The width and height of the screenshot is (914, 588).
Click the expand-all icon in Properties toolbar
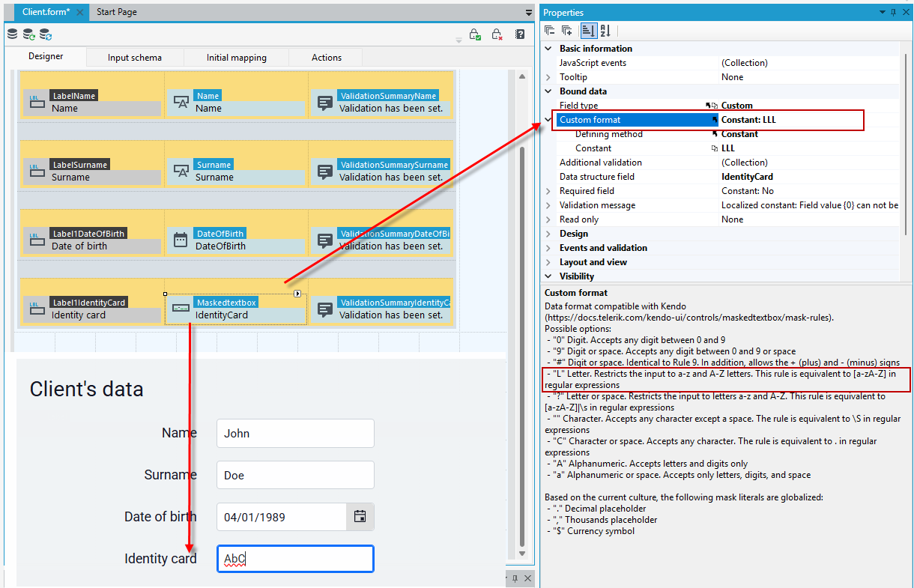[x=567, y=31]
